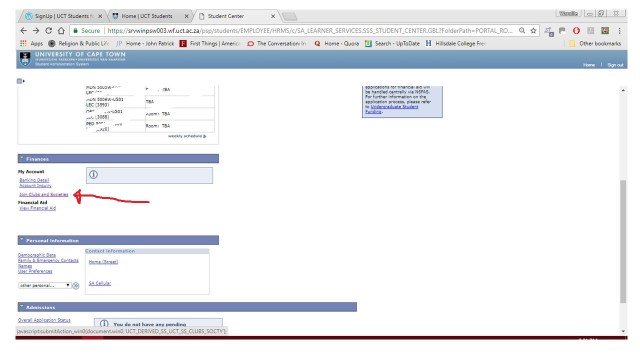The image size is (640, 360).
Task: Open the Other bookmarks folder
Action: tap(595, 43)
